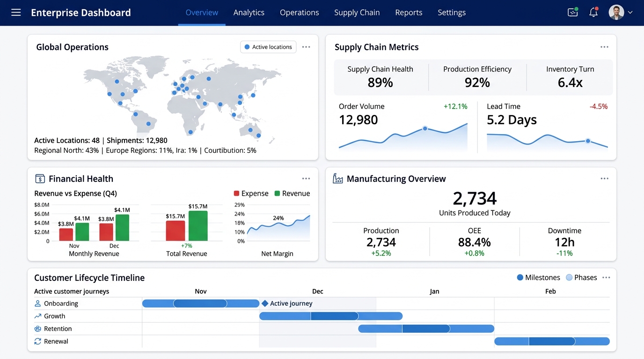The width and height of the screenshot is (644, 359).
Task: Click the Production +5.2% change
Action: click(x=381, y=253)
